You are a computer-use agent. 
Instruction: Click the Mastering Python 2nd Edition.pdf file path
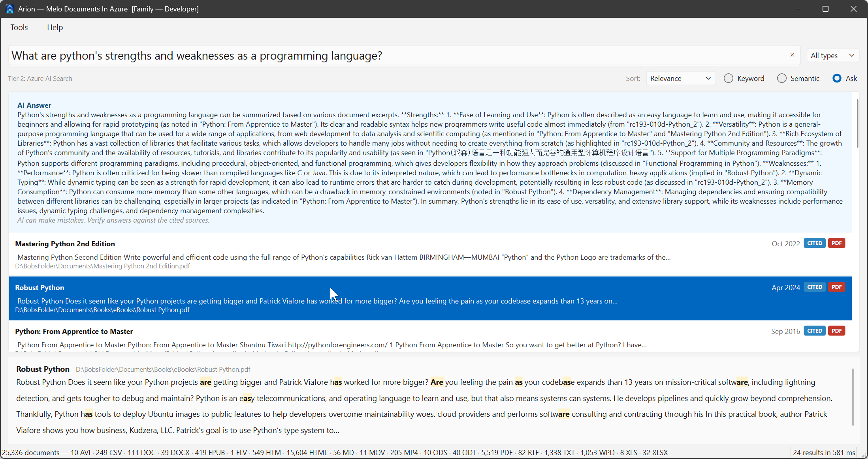(102, 266)
